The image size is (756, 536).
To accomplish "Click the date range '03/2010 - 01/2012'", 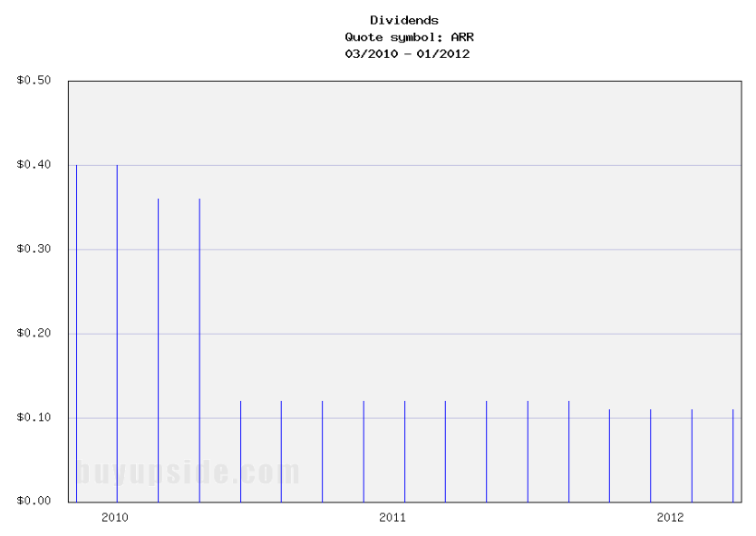I will click(x=407, y=54).
